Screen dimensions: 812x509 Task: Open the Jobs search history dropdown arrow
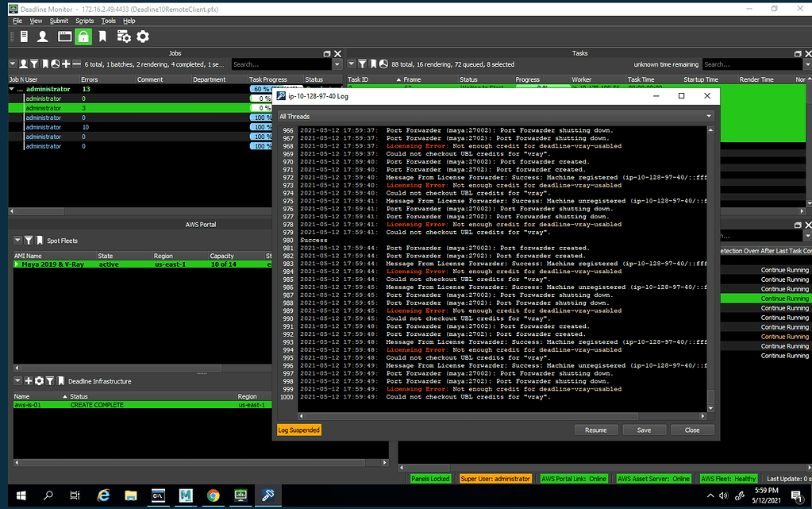point(338,64)
